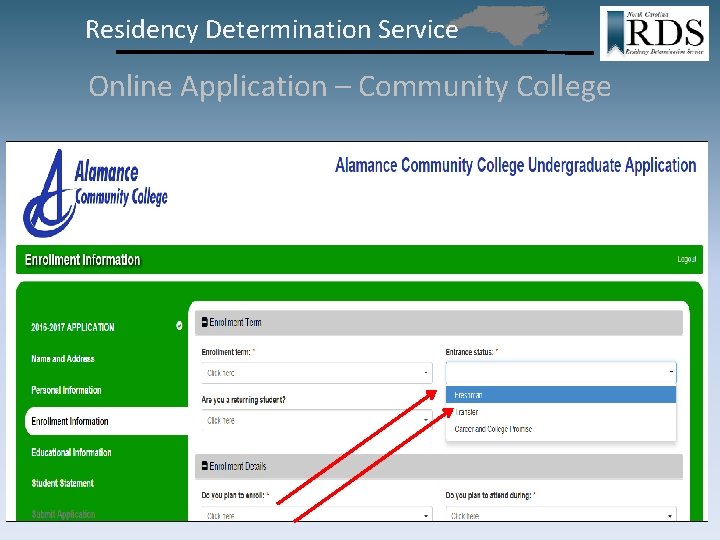This screenshot has height=540, width=720.
Task: Open Educational Information step
Action: pos(71,452)
